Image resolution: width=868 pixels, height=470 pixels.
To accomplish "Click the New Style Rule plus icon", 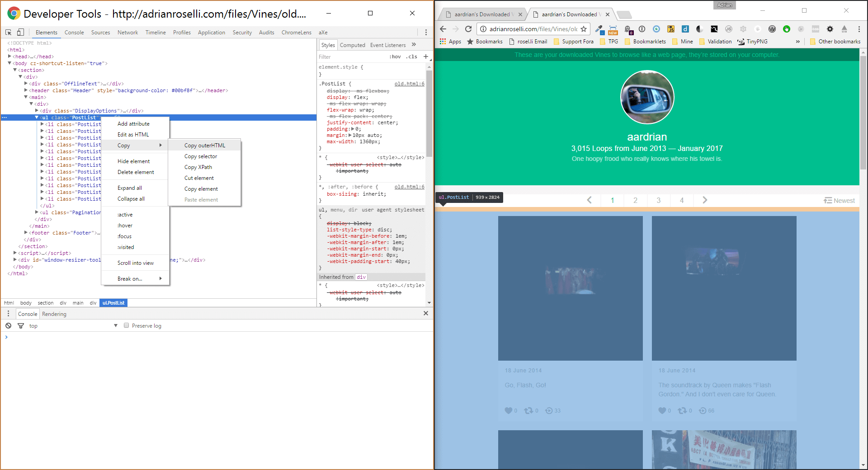I will click(x=425, y=56).
